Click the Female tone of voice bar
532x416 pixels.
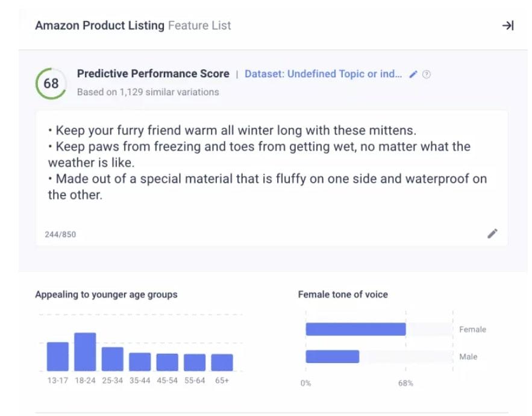[x=355, y=329]
